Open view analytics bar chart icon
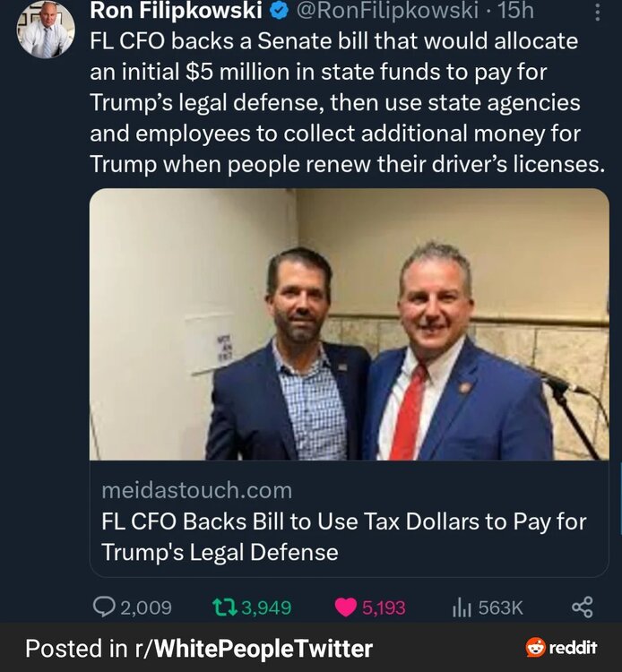This screenshot has width=622, height=672. pos(462,607)
